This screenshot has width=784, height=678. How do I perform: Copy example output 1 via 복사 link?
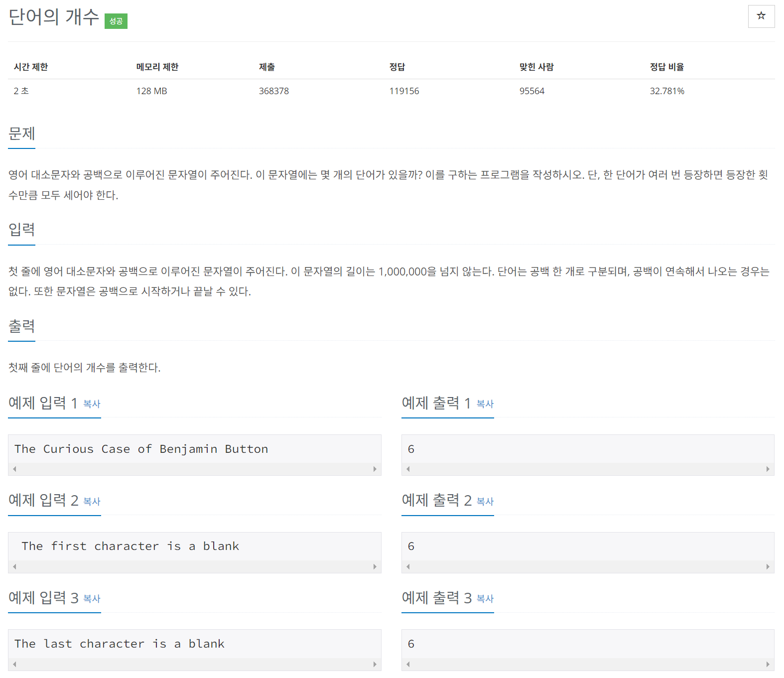[485, 404]
